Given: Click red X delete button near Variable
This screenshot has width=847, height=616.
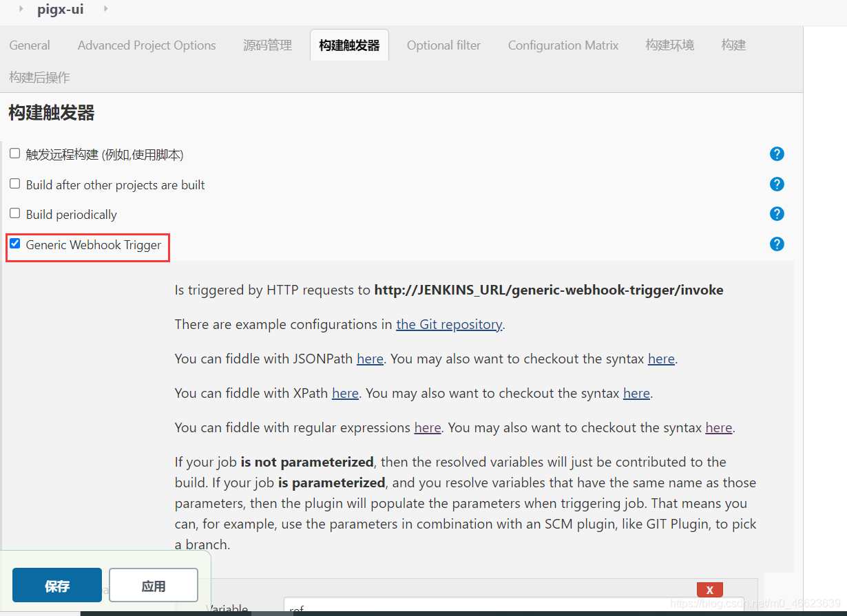Looking at the screenshot, I should [709, 590].
